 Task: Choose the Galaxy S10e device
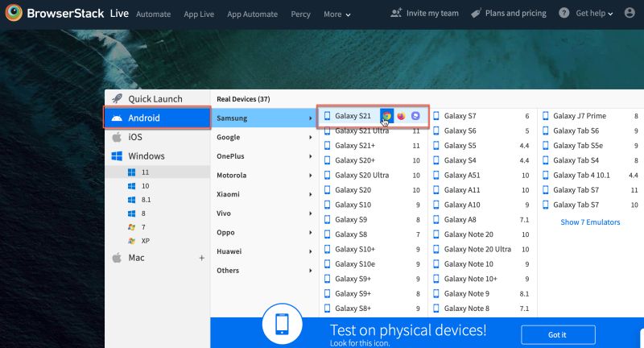click(373, 263)
